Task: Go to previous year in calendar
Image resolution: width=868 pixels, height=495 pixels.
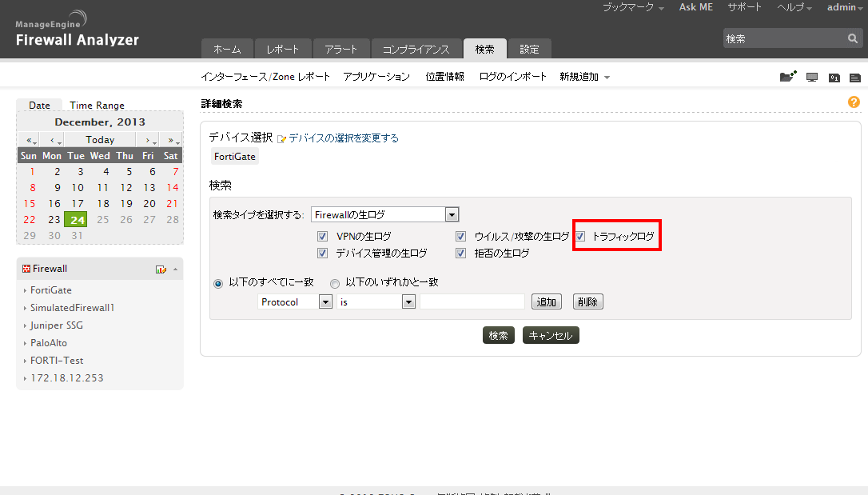Action: [31, 140]
